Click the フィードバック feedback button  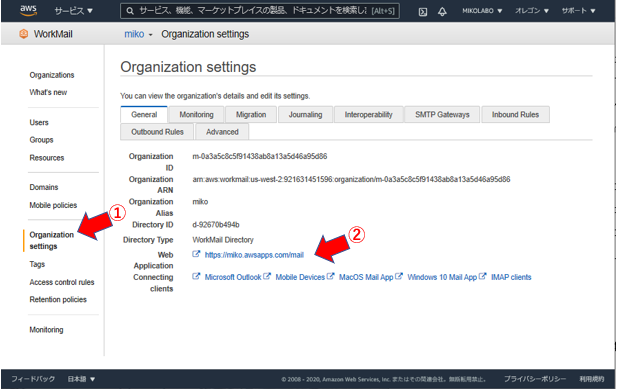(33, 379)
